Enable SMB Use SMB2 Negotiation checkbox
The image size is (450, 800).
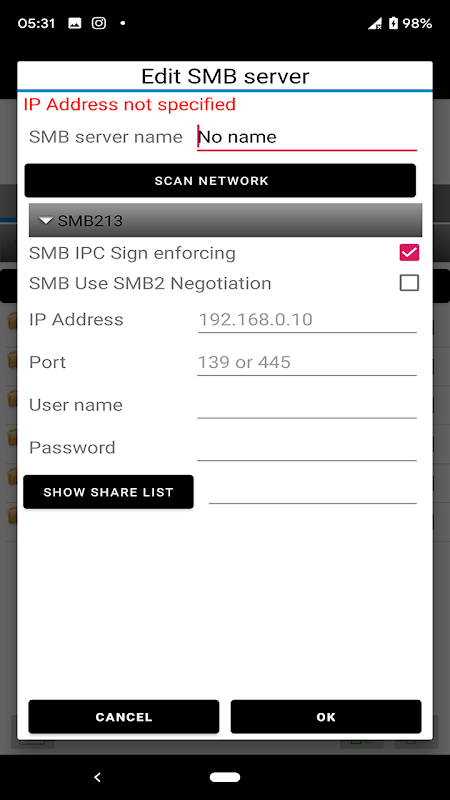click(x=409, y=283)
